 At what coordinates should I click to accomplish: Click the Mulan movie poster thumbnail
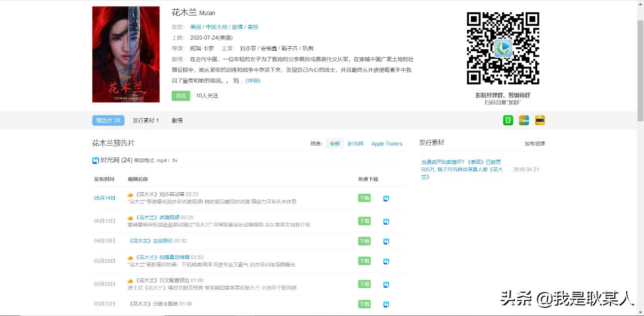(126, 54)
